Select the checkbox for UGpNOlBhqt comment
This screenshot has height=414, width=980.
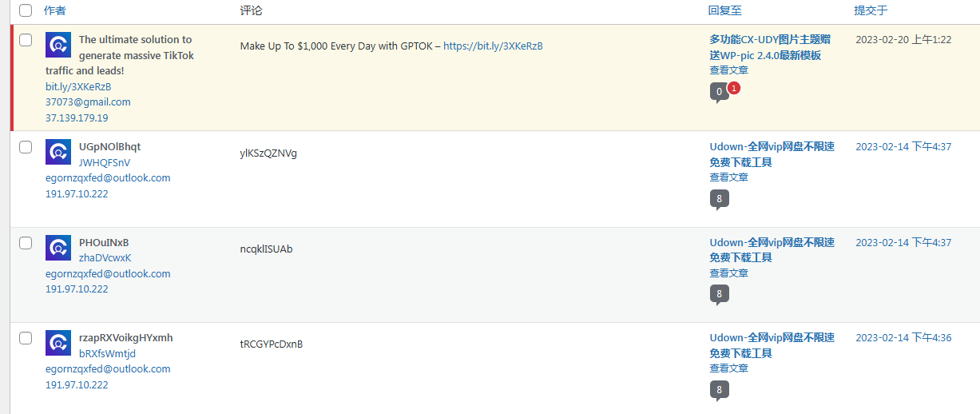coord(26,147)
